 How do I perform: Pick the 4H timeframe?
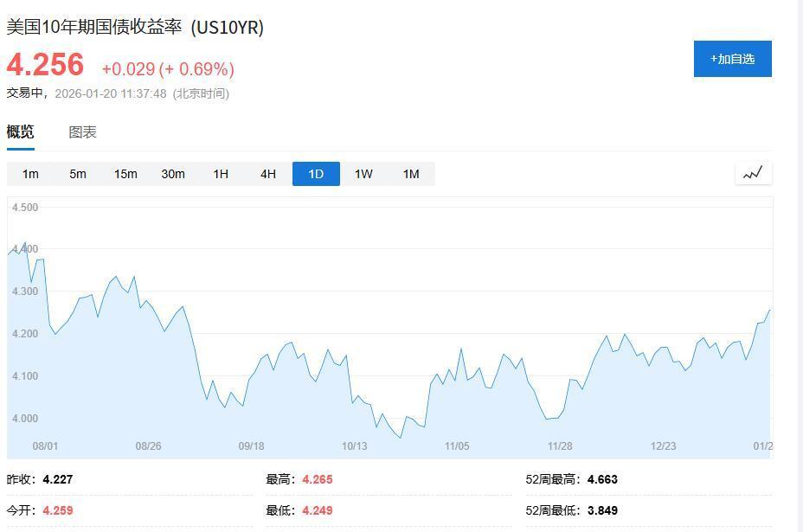[x=268, y=174]
